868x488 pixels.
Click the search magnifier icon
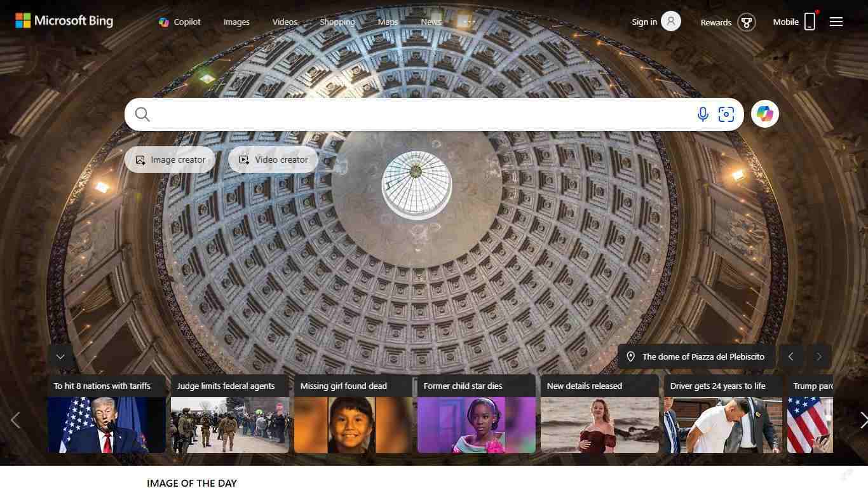(142, 114)
